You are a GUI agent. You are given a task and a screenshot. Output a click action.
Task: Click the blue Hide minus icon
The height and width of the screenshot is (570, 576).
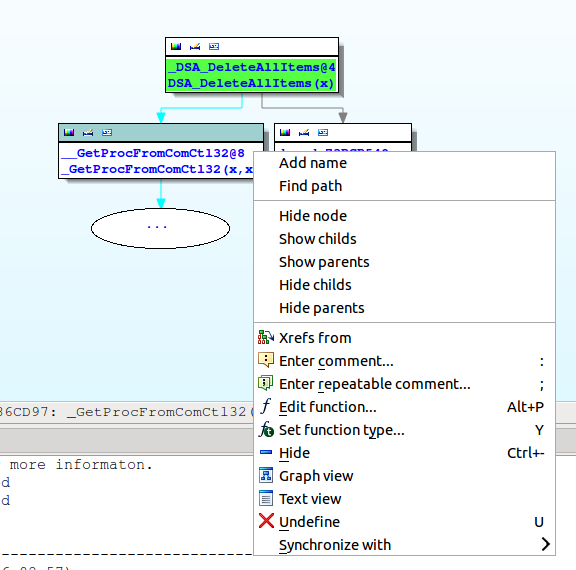tap(266, 452)
